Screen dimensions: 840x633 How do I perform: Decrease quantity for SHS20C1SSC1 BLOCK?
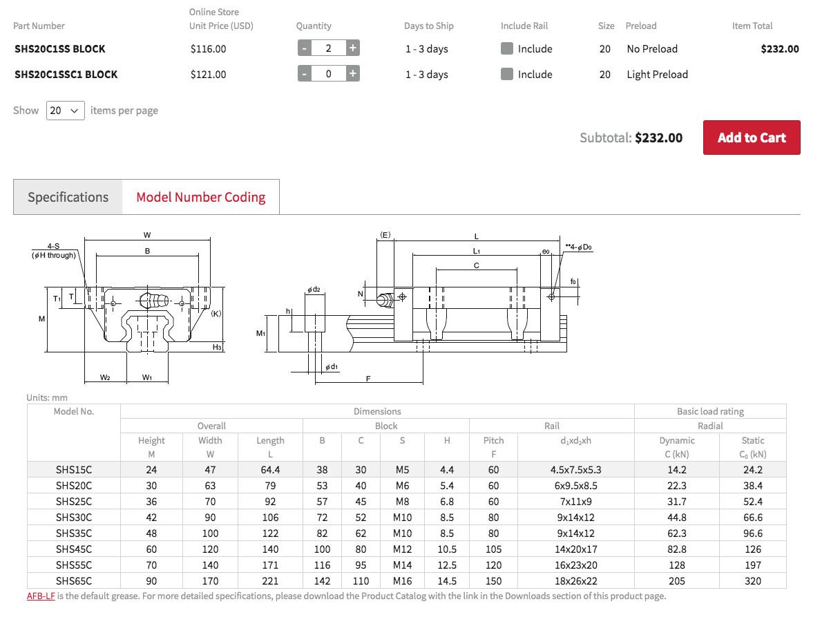point(305,74)
